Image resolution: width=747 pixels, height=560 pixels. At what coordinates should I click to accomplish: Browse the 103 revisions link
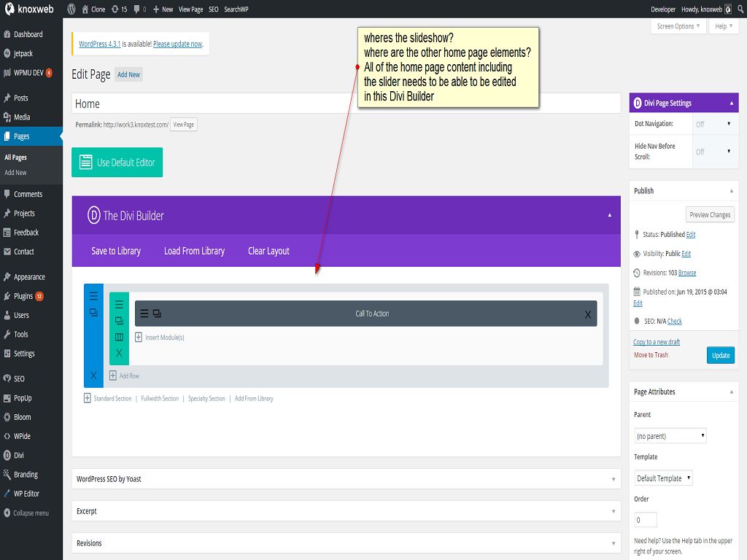687,273
